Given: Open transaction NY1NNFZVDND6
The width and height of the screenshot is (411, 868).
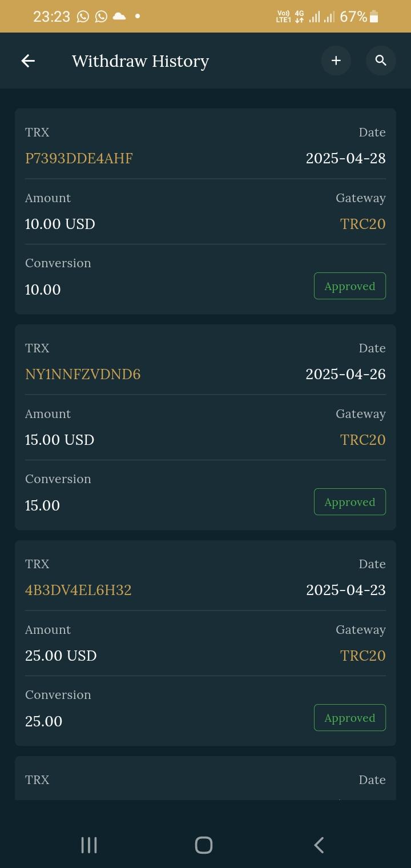Looking at the screenshot, I should point(83,374).
